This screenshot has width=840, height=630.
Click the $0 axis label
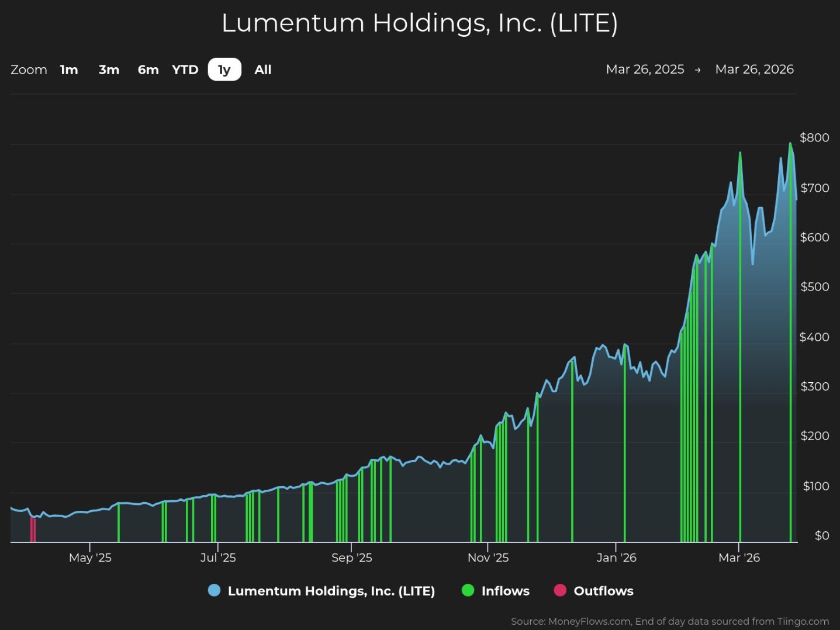(x=822, y=535)
